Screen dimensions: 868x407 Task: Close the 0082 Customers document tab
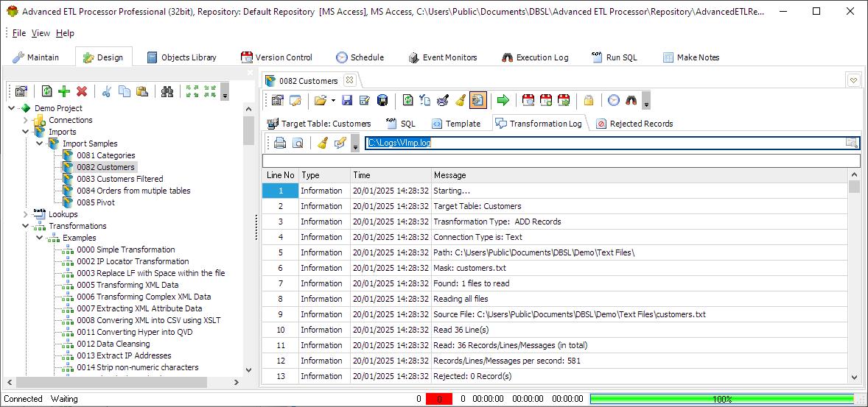coord(349,80)
